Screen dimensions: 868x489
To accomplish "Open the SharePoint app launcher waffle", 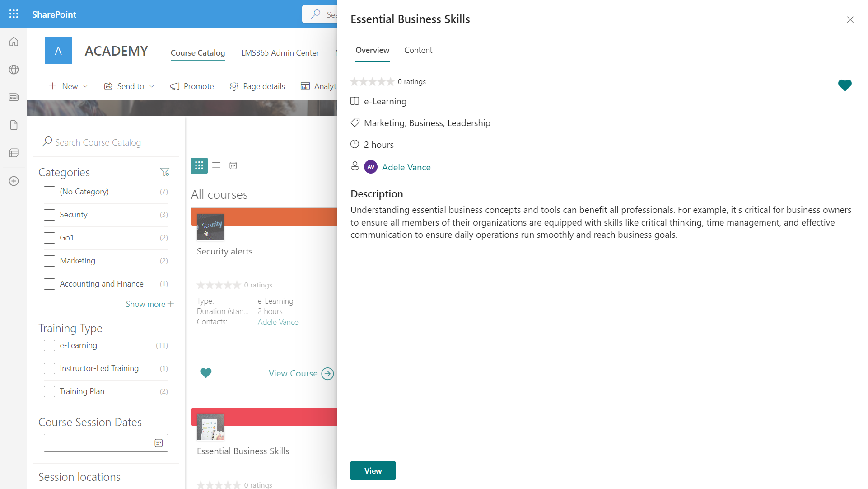I will 14,14.
